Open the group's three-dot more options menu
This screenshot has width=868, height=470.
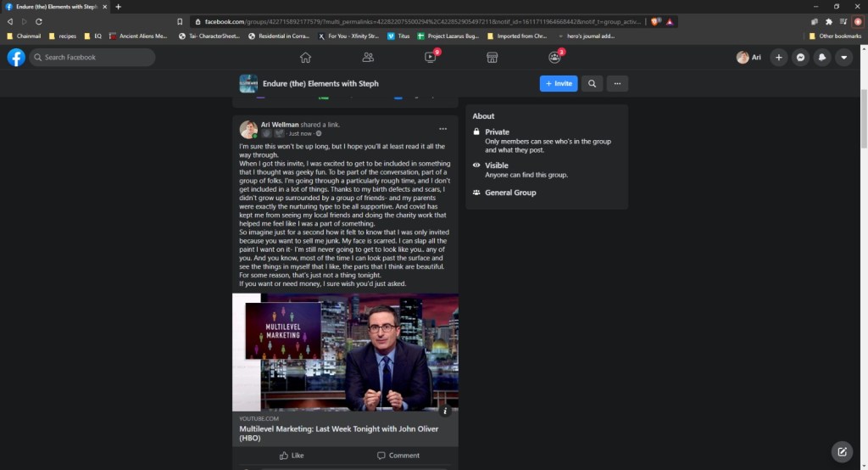(617, 83)
